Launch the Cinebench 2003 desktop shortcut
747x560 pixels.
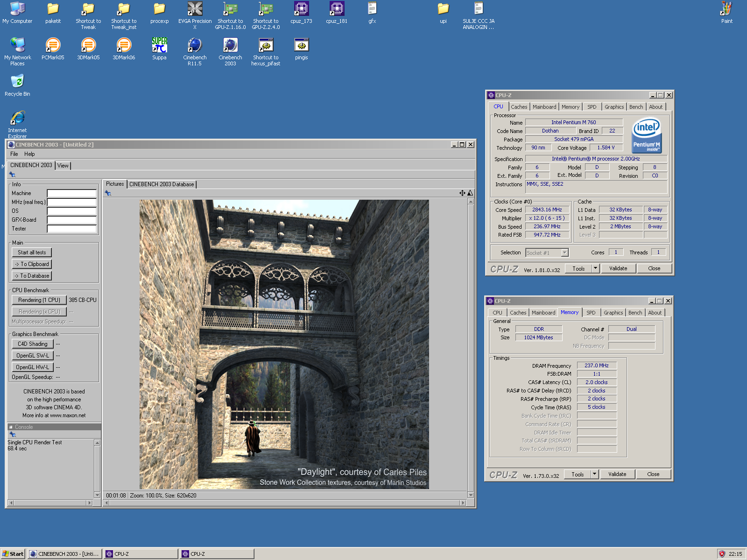[x=230, y=52]
